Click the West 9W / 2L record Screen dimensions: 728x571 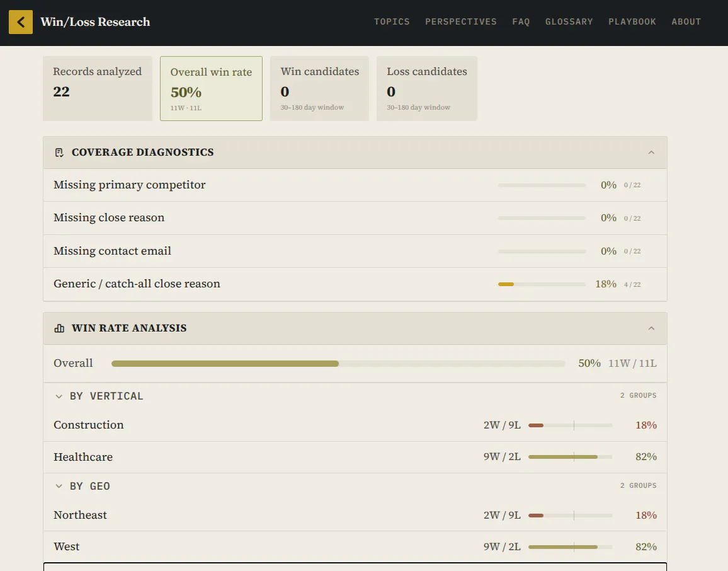502,547
